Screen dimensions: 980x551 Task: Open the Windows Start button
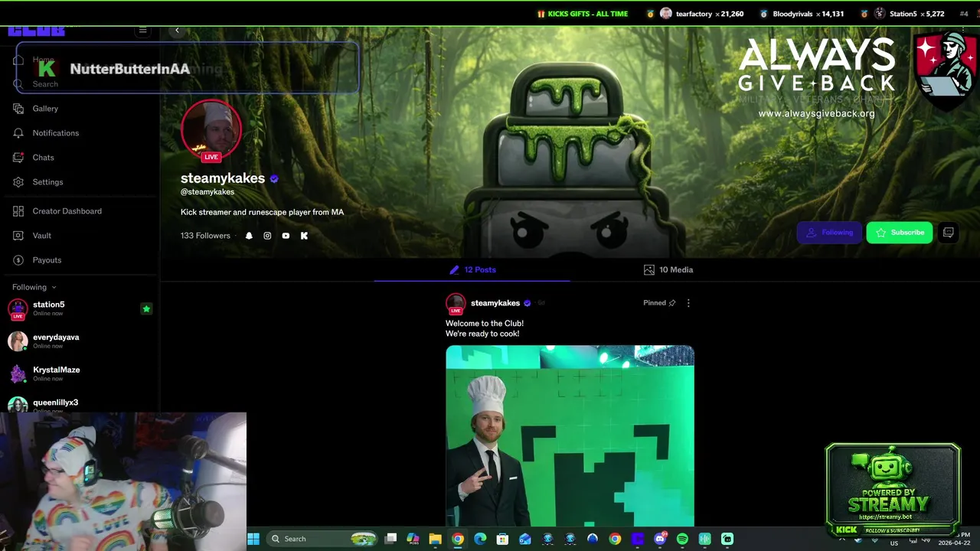click(253, 539)
